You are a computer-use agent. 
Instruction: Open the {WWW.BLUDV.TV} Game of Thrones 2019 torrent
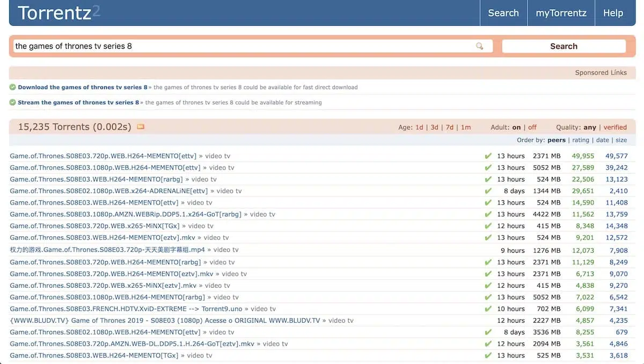165,321
